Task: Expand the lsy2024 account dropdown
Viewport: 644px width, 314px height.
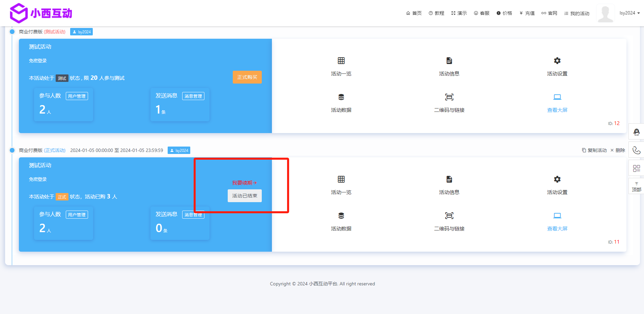Action: (x=629, y=13)
